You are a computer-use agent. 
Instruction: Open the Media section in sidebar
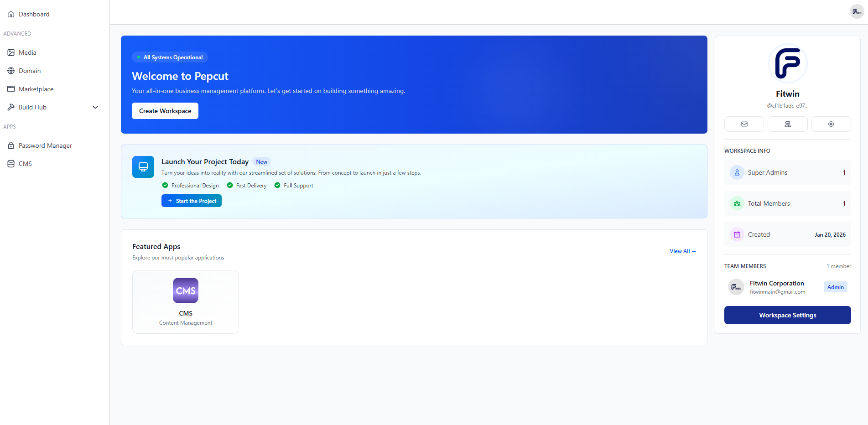(x=27, y=52)
